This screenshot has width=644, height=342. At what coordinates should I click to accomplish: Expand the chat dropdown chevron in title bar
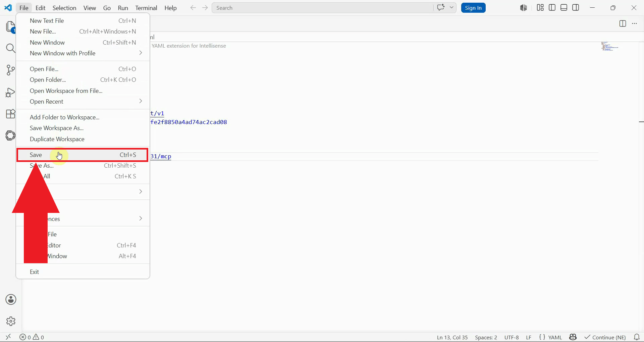(x=451, y=7)
